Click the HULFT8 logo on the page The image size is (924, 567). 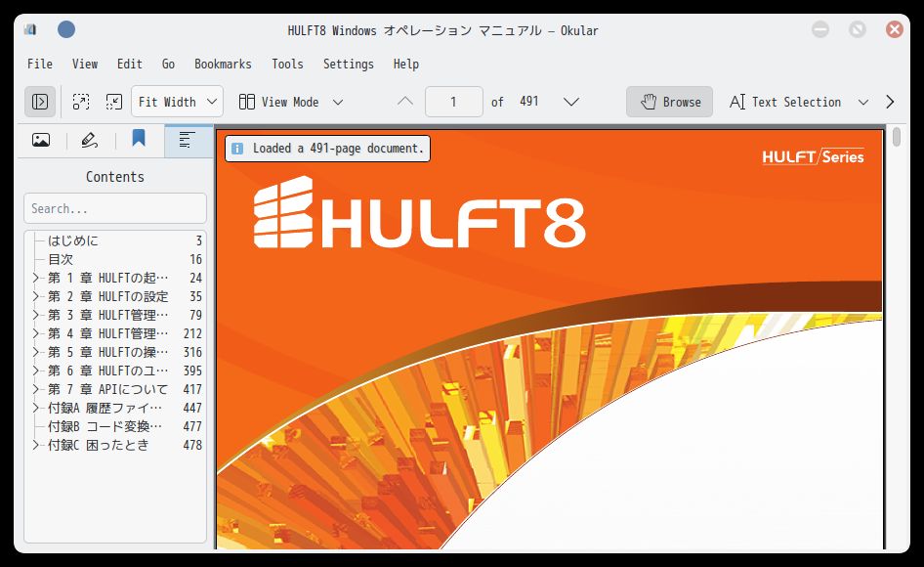420,213
